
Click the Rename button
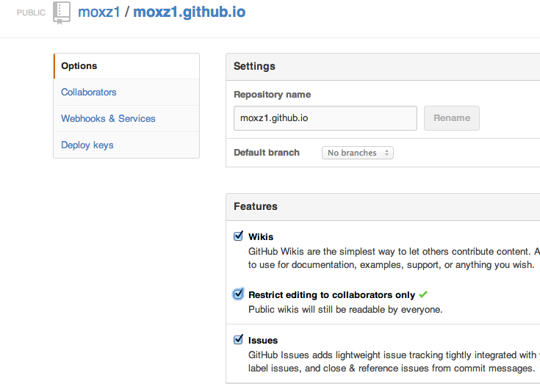coord(452,118)
